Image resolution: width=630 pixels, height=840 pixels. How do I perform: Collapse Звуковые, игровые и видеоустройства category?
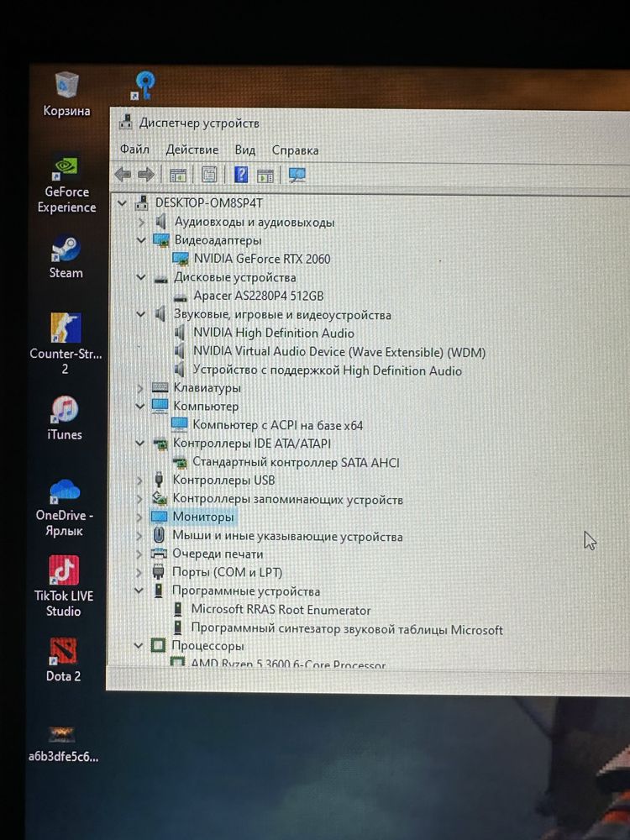tap(141, 314)
